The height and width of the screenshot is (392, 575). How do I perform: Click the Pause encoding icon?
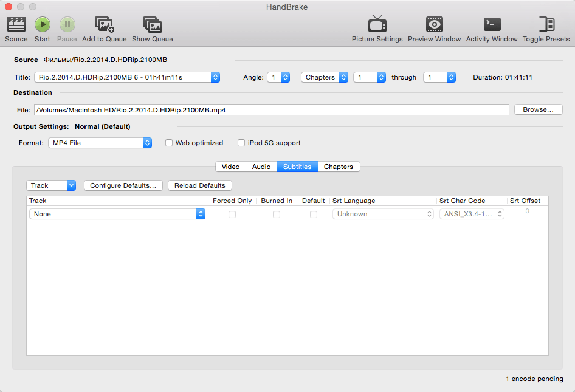click(x=67, y=24)
